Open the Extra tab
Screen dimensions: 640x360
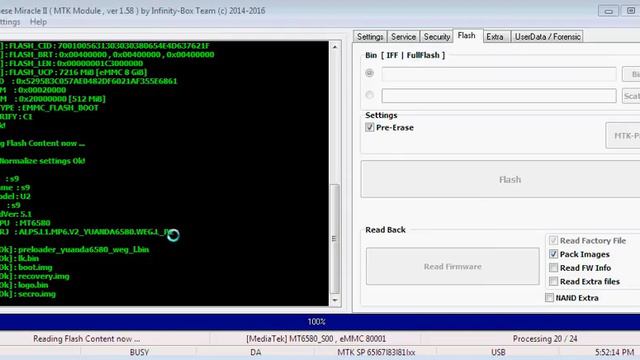495,37
